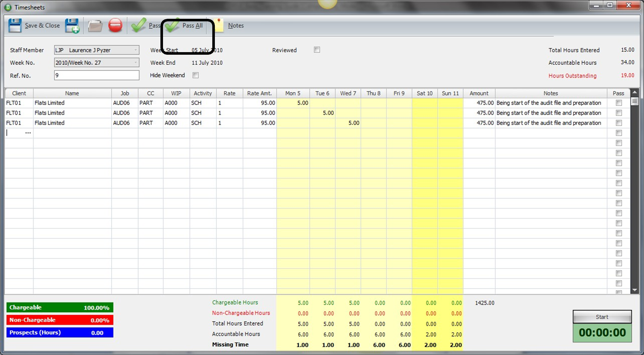Image resolution: width=644 pixels, height=355 pixels.
Task: Click the Timesheets window title icon
Action: (8, 7)
